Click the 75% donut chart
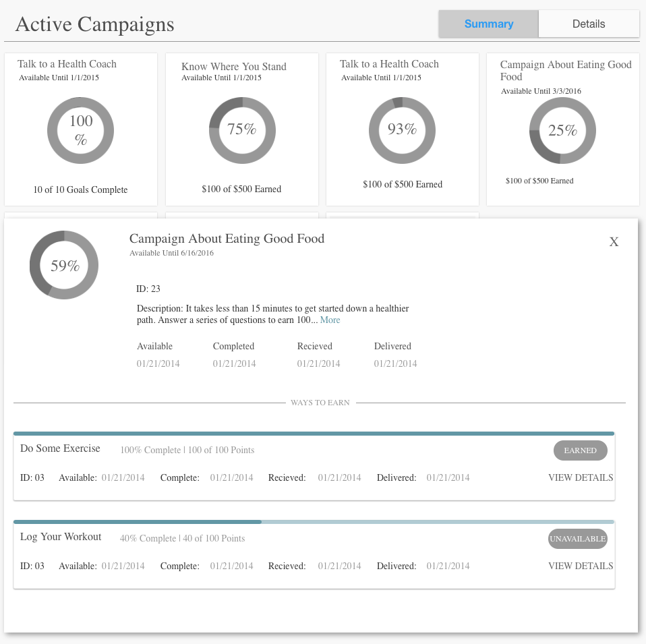Image resolution: width=646 pixels, height=644 pixels. [x=242, y=130]
